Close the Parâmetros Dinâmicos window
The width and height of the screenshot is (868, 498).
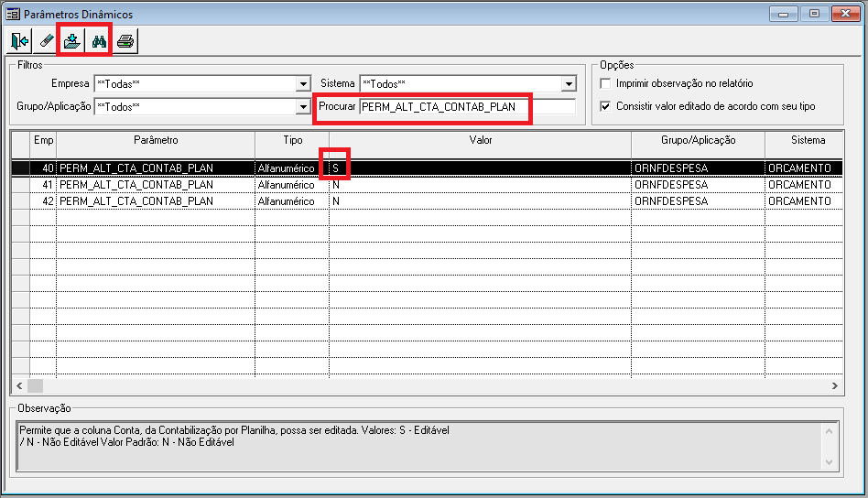[x=846, y=14]
